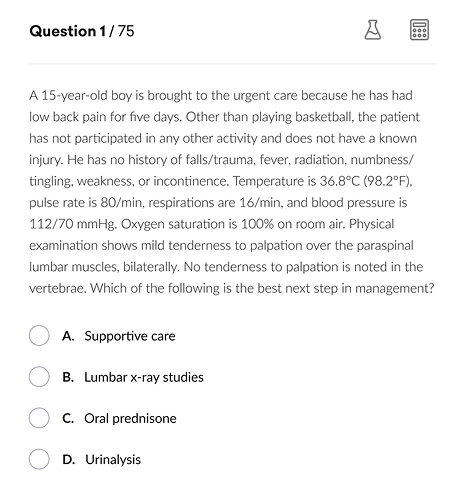Click the 'Oral prednisone' answer text
This screenshot has width=465, height=484.
point(130,419)
